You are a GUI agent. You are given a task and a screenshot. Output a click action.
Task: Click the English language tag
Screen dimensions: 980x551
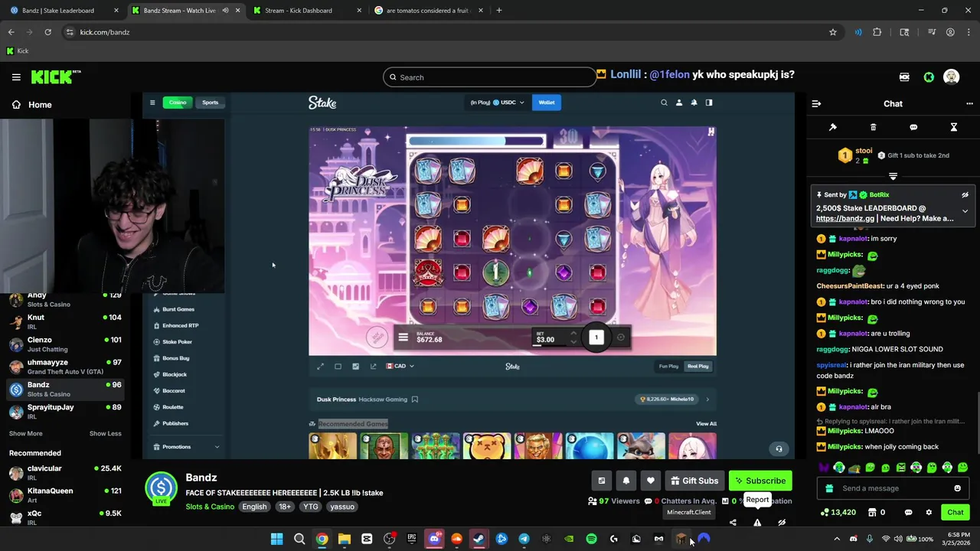tap(254, 507)
